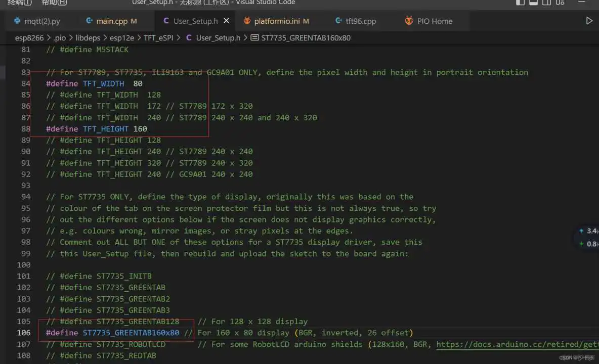Close the User_Setup.h editor tab
This screenshot has width=599, height=364.
(x=226, y=21)
